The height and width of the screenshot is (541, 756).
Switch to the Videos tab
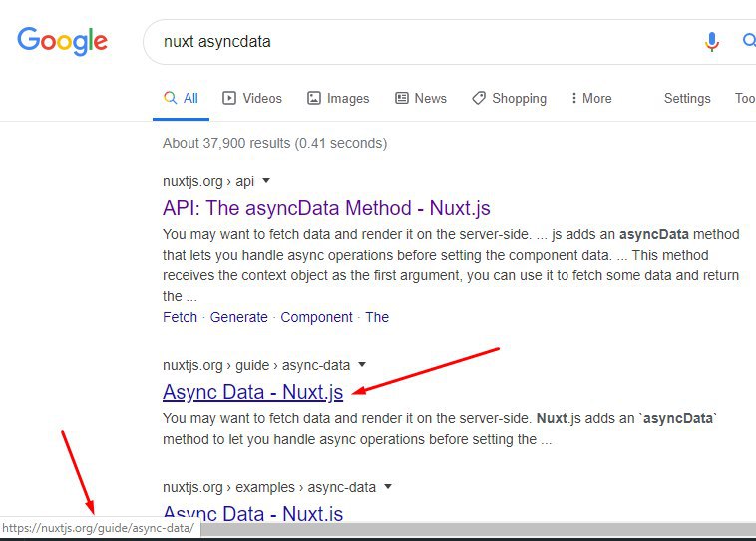[x=252, y=99]
